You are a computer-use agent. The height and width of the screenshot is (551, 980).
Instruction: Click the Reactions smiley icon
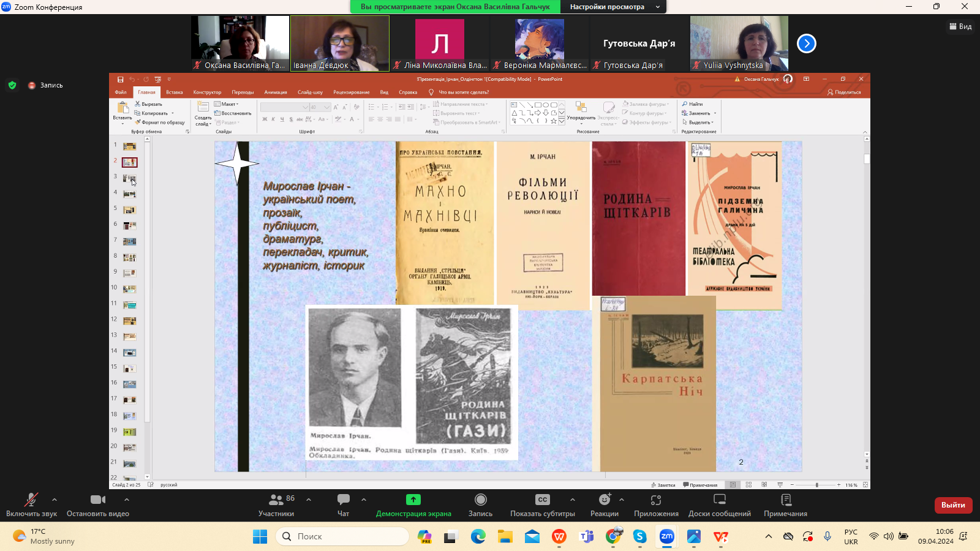click(604, 500)
